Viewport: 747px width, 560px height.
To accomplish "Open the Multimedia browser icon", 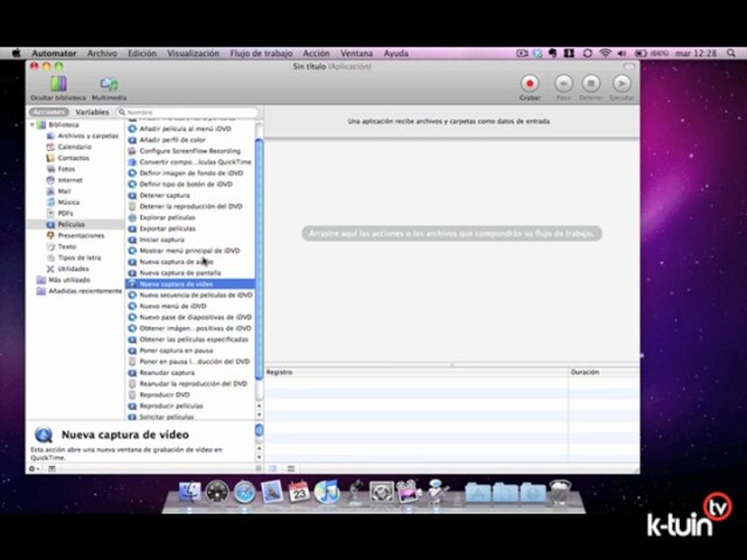I will coord(109,84).
